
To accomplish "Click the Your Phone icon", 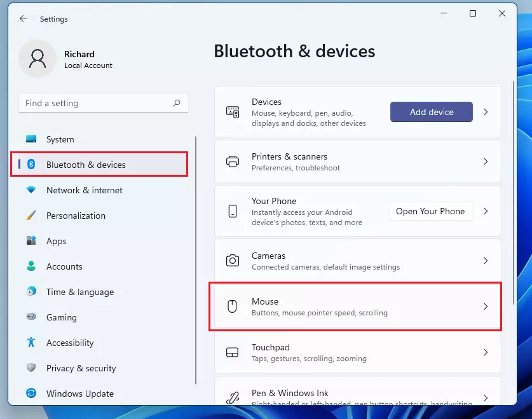I will coord(233,211).
